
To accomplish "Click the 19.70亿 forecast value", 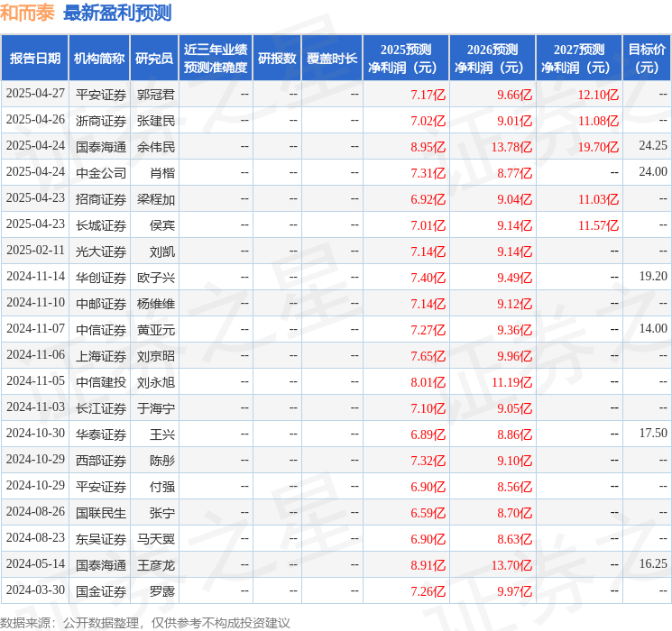I will coord(598,147).
